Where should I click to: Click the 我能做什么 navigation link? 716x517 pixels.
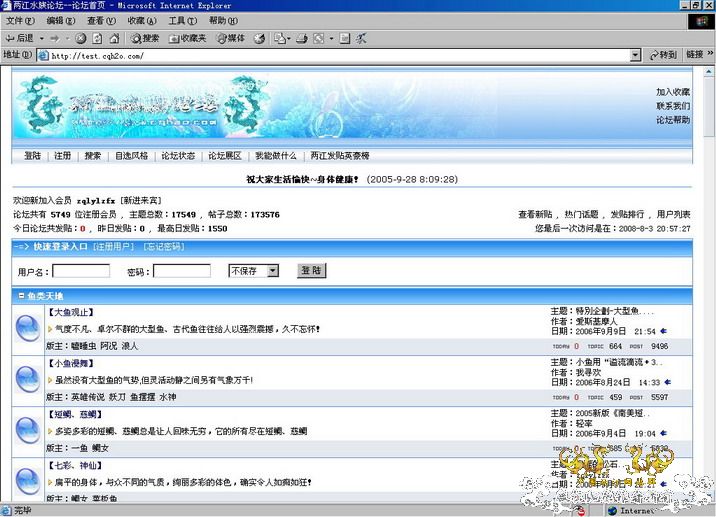coord(276,156)
